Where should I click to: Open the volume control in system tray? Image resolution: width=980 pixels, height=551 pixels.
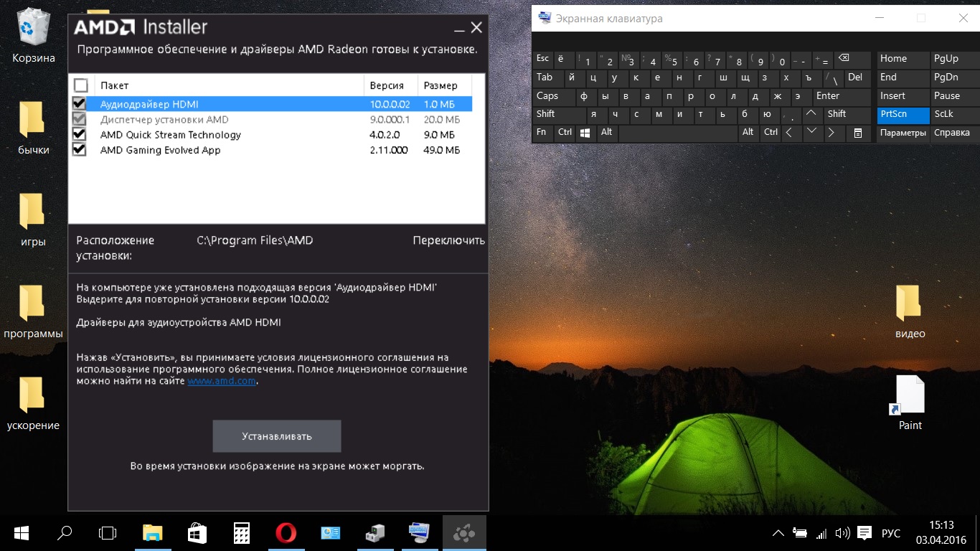coord(843,533)
